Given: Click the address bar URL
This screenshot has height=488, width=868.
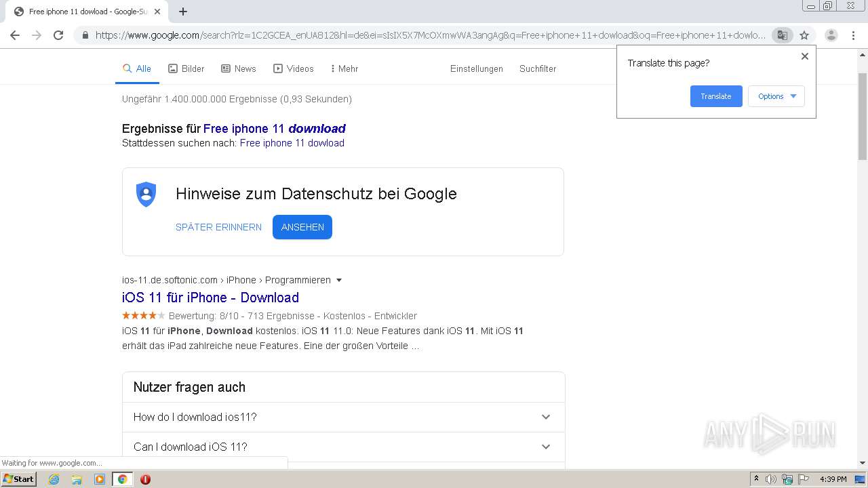Looking at the screenshot, I should click(x=431, y=35).
